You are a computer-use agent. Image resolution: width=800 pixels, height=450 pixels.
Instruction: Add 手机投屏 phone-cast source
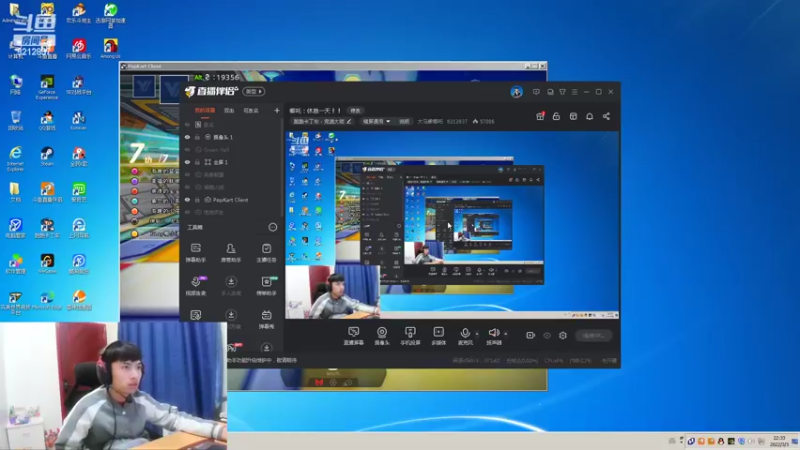click(x=410, y=336)
